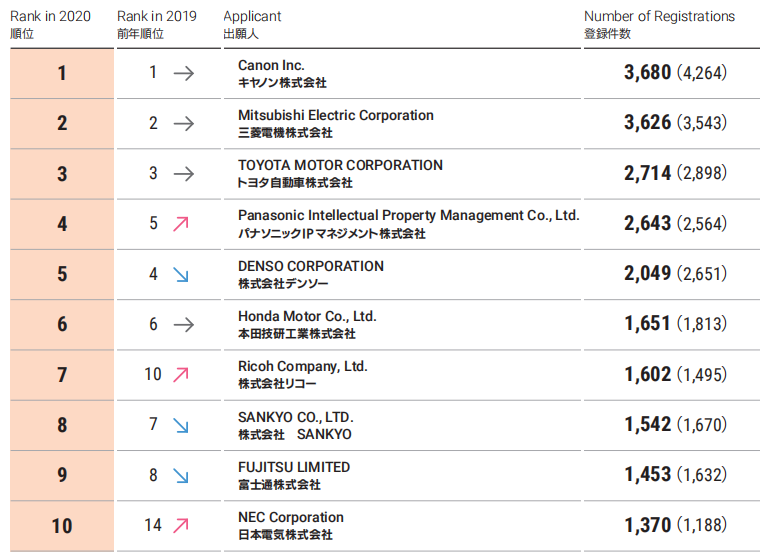Viewport: 776px width, 557px height.
Task: Click Japanese name 本田技研工業株式会社
Action: pyautogui.click(x=296, y=334)
